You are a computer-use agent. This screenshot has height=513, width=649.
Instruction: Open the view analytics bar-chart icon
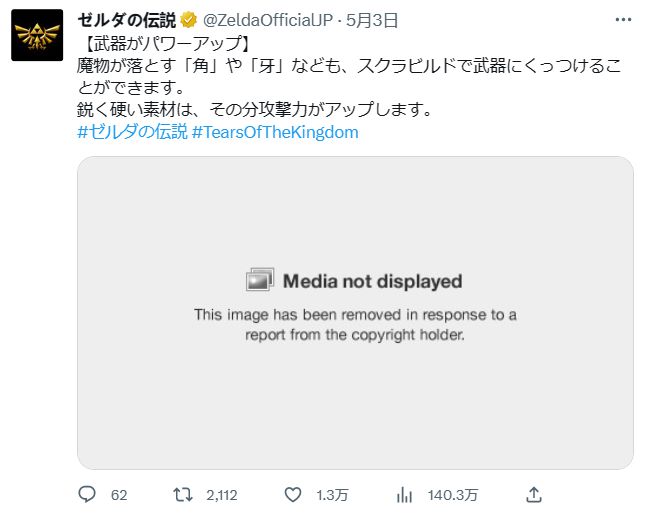point(404,495)
